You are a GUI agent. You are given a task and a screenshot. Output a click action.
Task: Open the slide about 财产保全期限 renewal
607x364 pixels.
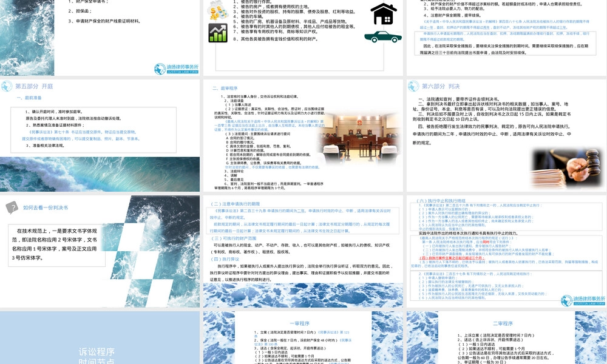(507, 38)
